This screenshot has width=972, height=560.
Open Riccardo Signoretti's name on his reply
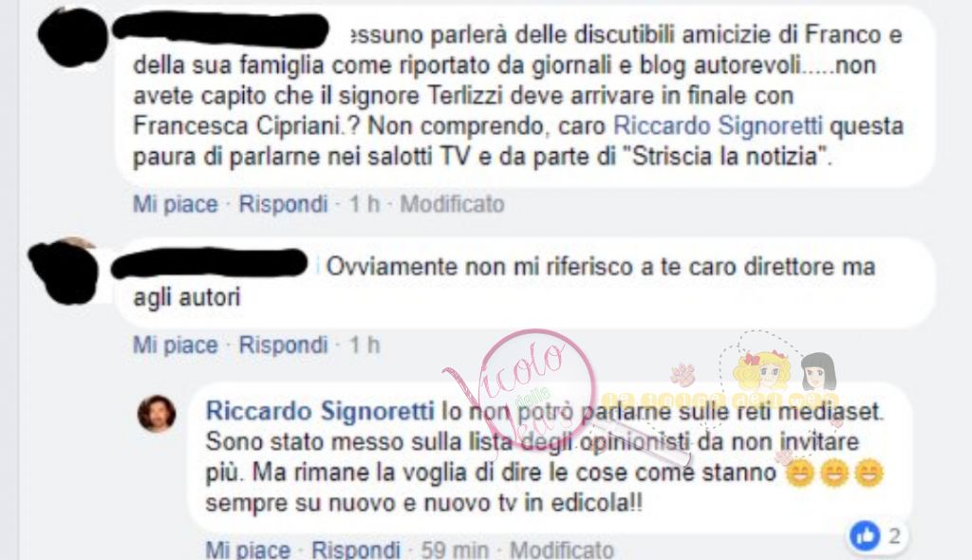point(320,411)
